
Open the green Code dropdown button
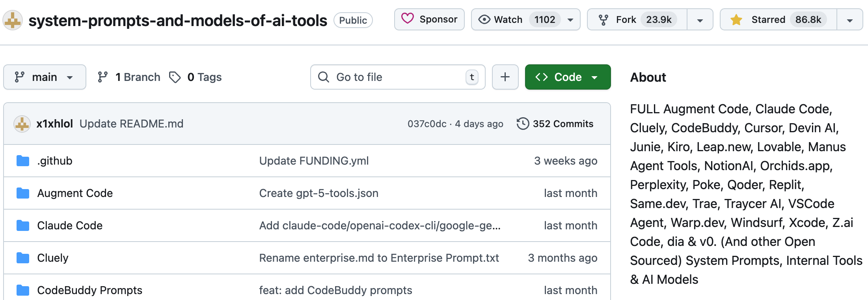[568, 77]
